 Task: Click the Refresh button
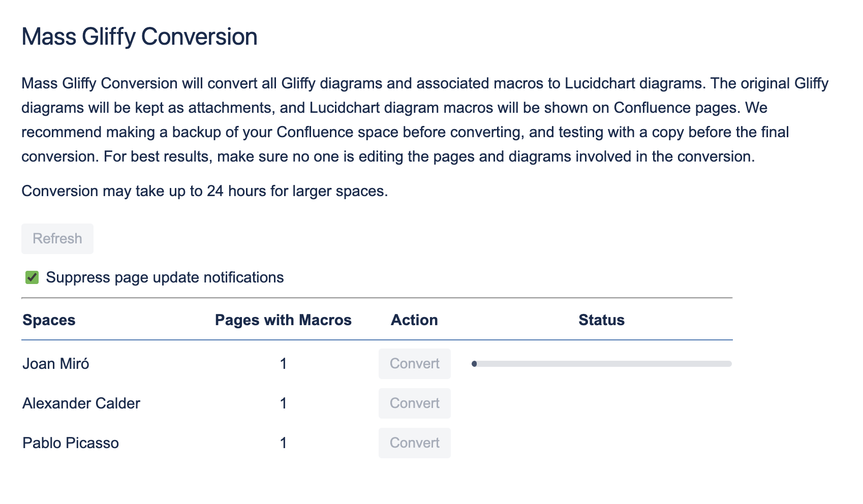pos(57,238)
